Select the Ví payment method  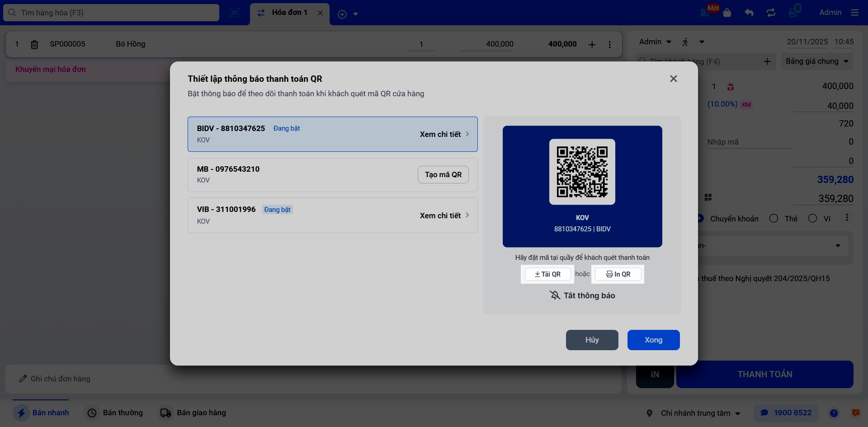[x=820, y=219]
